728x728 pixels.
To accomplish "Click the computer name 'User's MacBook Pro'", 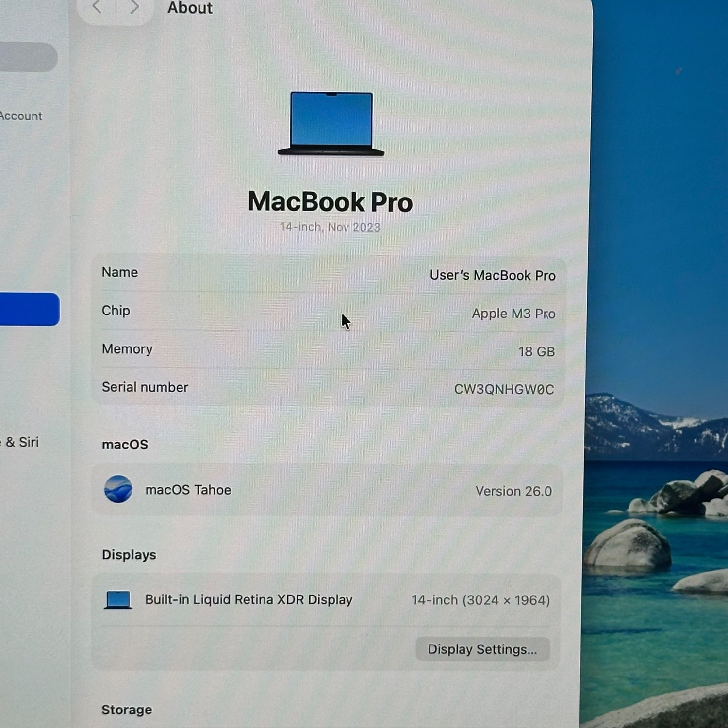I will 493,275.
